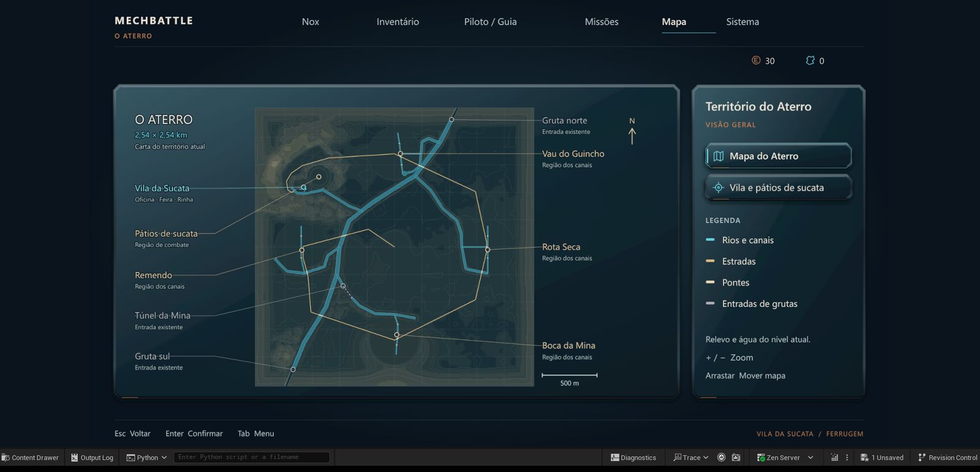The width and height of the screenshot is (980, 472).
Task: Click the folded map icon in Mapa do Aterro
Action: pos(718,156)
